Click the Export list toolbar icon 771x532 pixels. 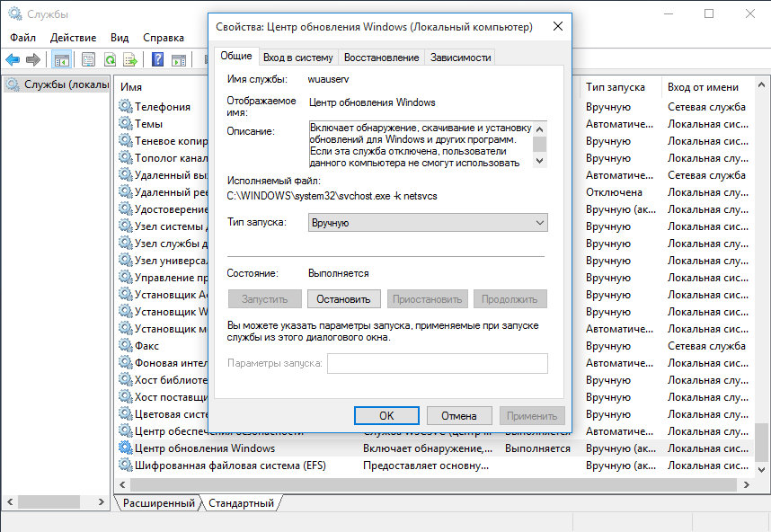click(130, 60)
